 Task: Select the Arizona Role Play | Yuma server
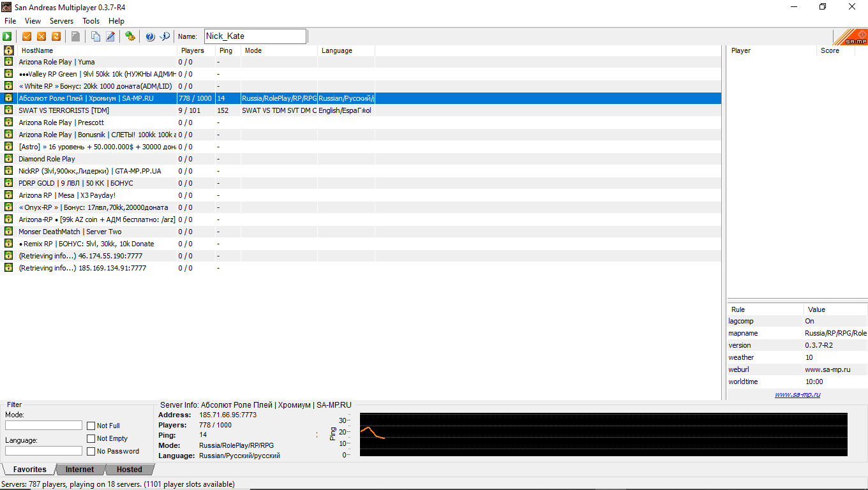click(x=362, y=62)
